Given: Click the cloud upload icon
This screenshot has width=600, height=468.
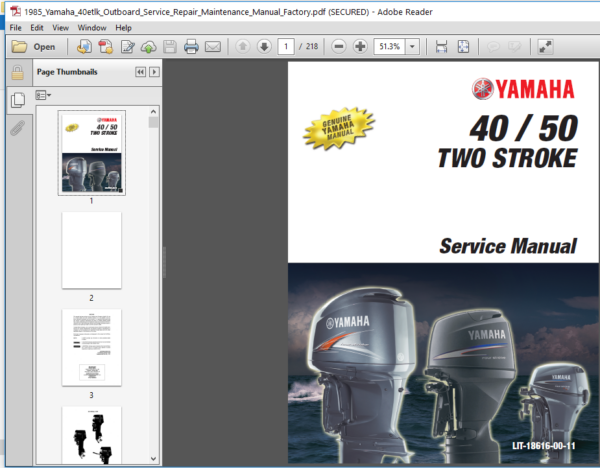Looking at the screenshot, I should (148, 47).
